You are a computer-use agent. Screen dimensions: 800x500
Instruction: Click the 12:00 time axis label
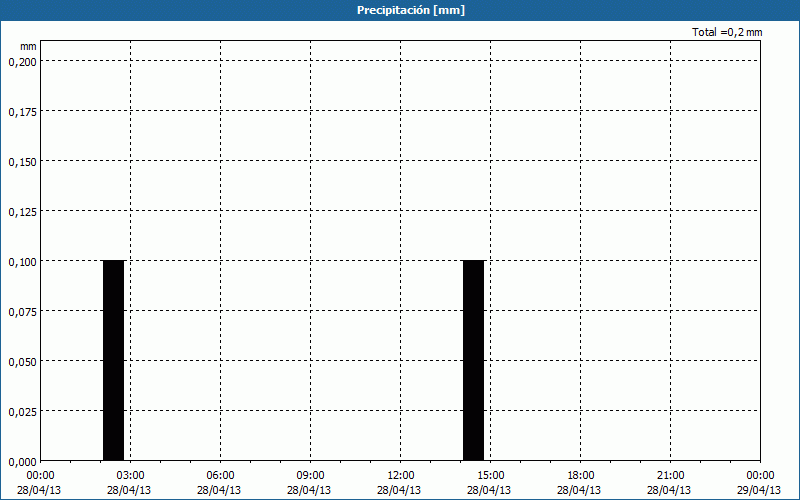[401, 476]
